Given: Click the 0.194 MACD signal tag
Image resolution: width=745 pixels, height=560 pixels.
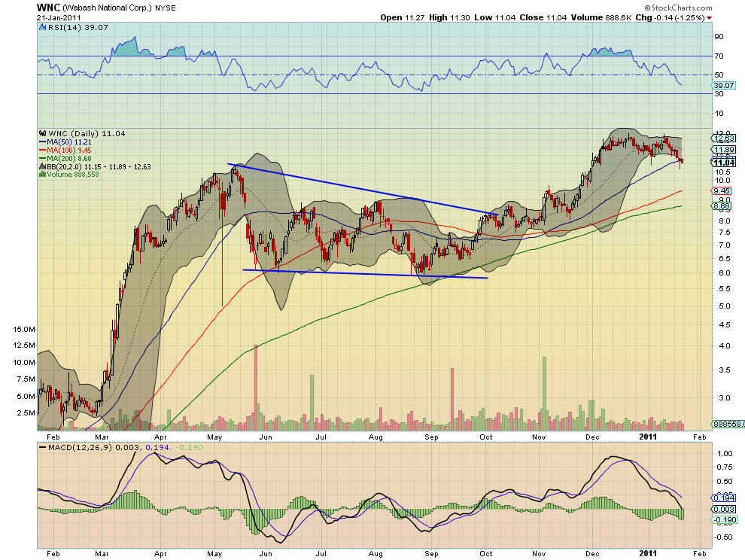Looking at the screenshot, I should click(x=724, y=498).
